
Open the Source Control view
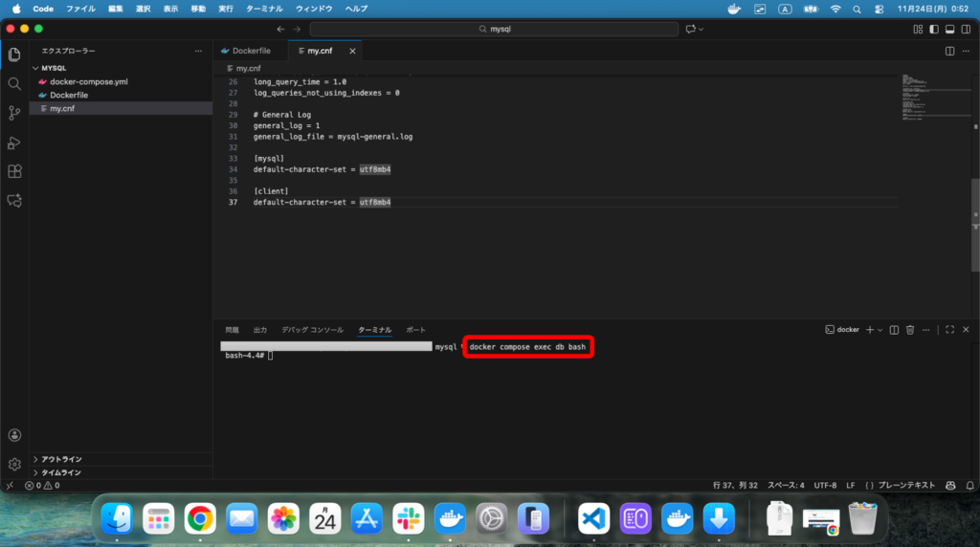click(x=14, y=113)
